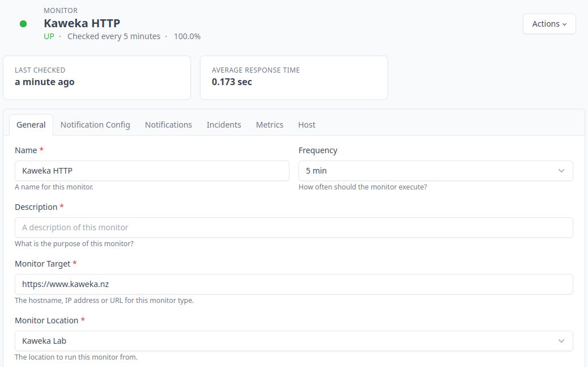Go to the Notifications tab
The height and width of the screenshot is (367, 588).
click(168, 125)
